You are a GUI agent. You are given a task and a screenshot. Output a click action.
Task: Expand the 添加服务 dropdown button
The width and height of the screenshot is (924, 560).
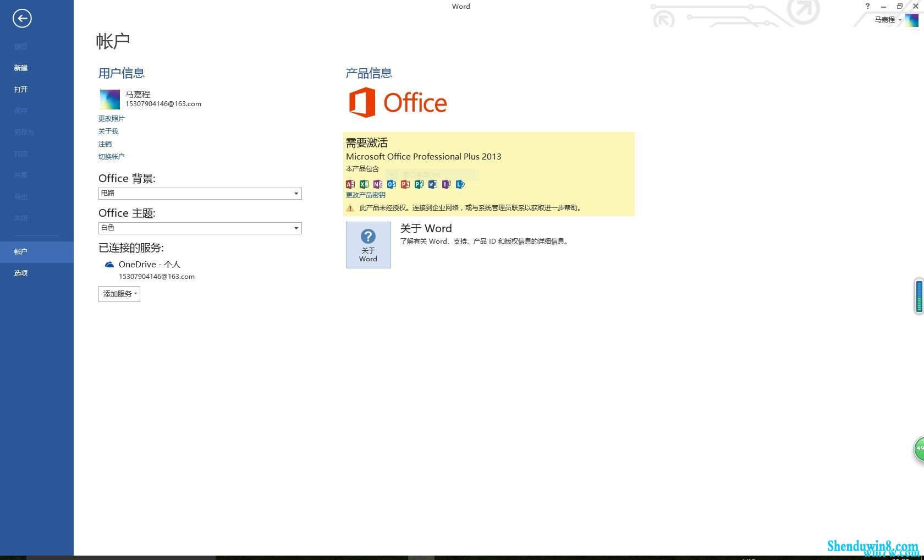(x=119, y=294)
